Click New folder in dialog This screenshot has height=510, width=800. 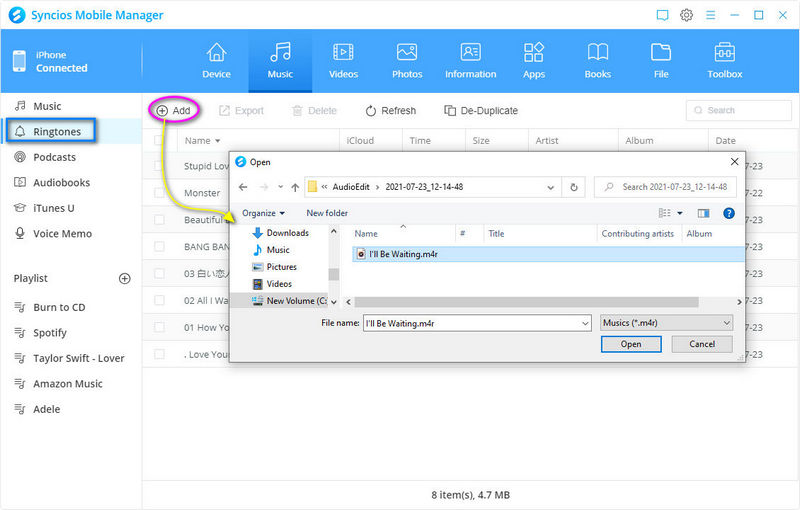(327, 213)
